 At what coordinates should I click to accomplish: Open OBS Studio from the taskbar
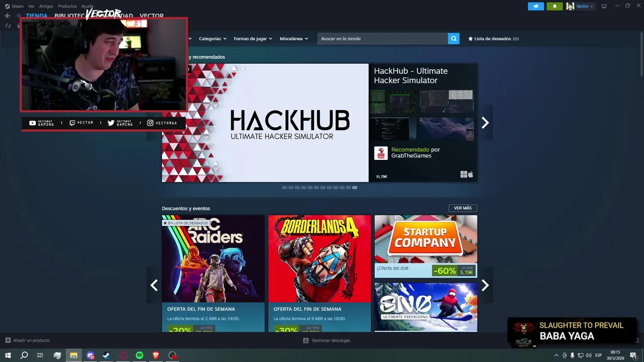pos(173,355)
